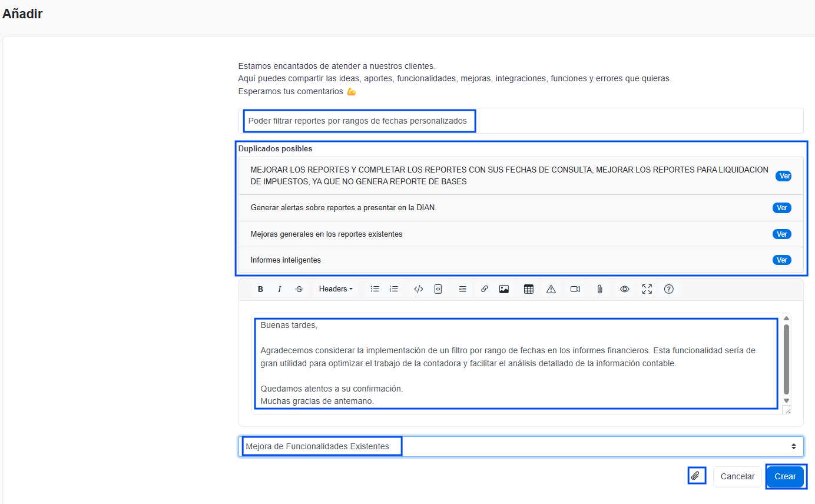Insert inline code with the </> icon
Viewport: 815px width, 504px height.
click(419, 289)
